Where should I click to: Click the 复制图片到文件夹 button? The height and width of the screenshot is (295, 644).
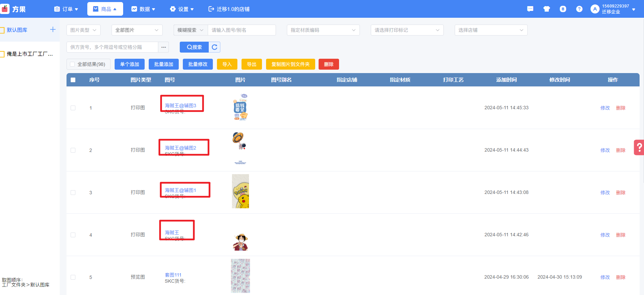tap(291, 64)
